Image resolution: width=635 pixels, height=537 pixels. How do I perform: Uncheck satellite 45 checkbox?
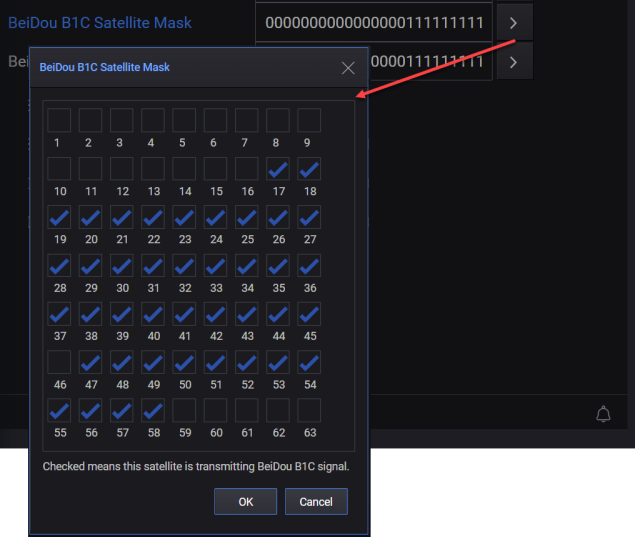click(x=310, y=314)
